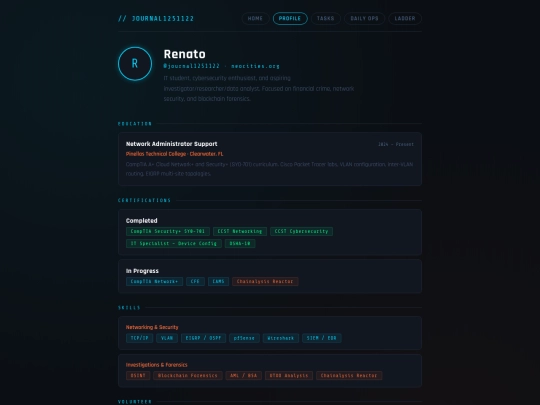Click the Investigations & Forensics heading
This screenshot has height=405, width=540.
click(x=156, y=365)
